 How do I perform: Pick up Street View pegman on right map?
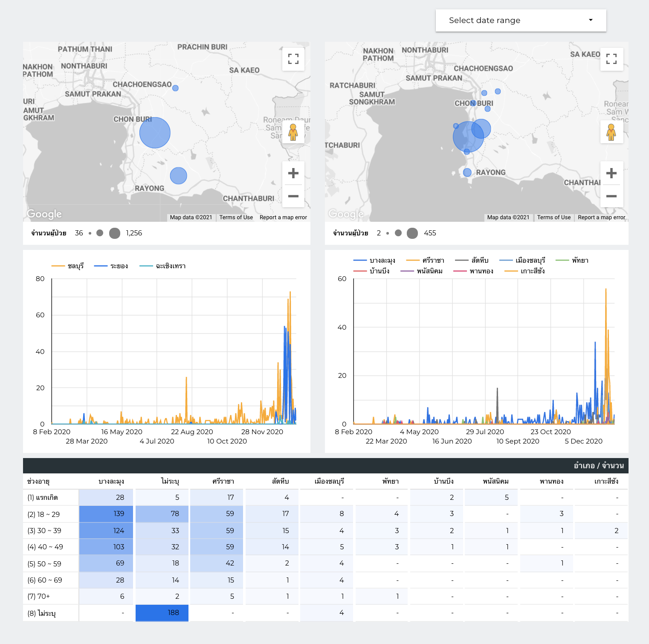[x=611, y=132]
